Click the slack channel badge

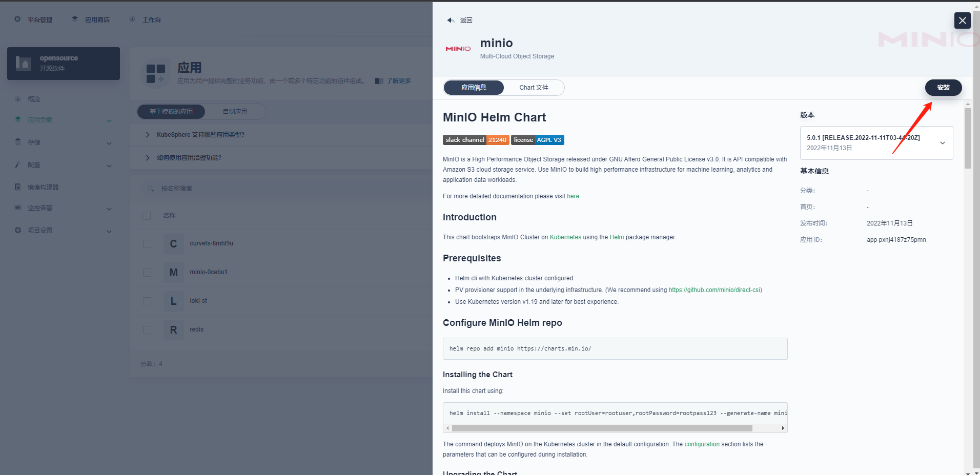pos(476,140)
